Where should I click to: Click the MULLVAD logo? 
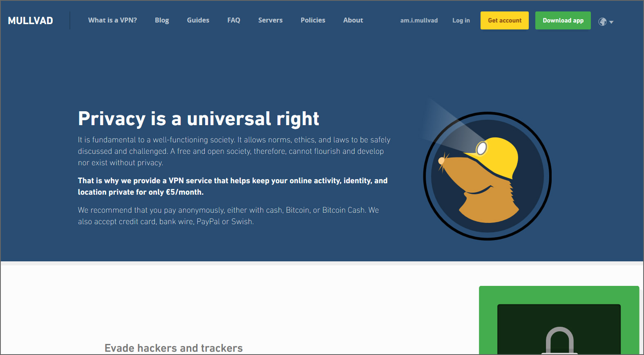pyautogui.click(x=30, y=20)
